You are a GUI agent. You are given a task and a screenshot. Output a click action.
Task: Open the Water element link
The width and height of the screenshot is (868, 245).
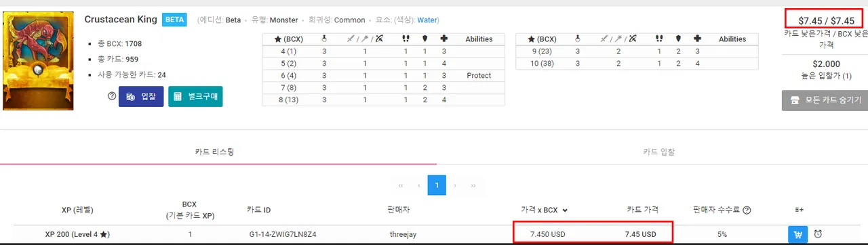click(x=427, y=20)
